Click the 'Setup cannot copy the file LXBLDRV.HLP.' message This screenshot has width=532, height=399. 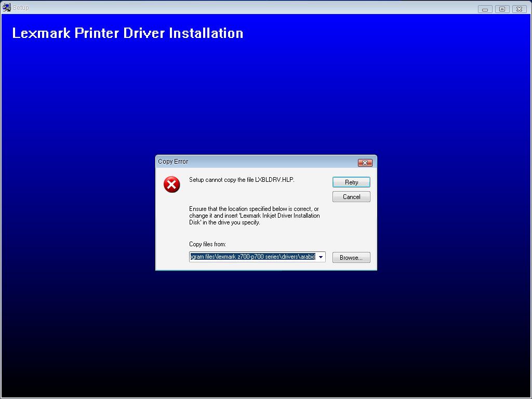(242, 180)
